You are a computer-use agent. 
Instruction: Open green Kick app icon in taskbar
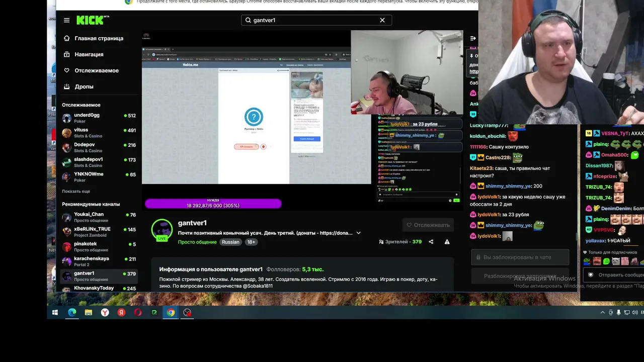point(154,313)
